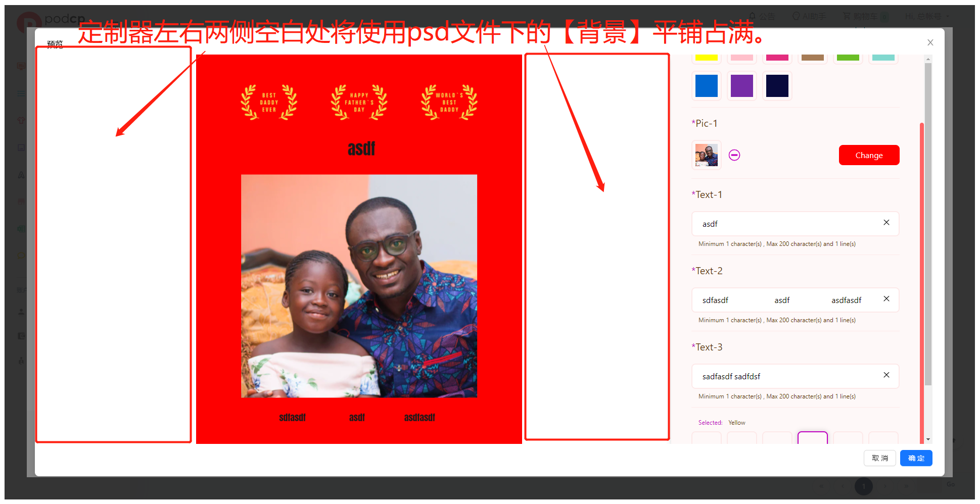
Task: Select the teal color swatch
Action: click(x=883, y=58)
